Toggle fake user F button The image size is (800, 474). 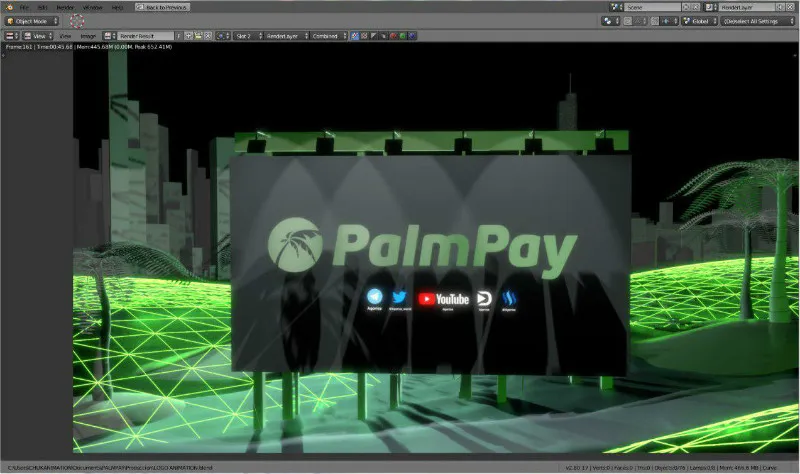coord(179,36)
